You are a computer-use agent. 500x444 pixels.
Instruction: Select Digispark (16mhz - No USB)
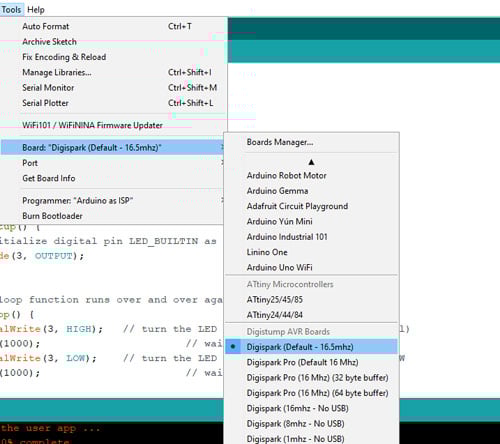click(312, 408)
